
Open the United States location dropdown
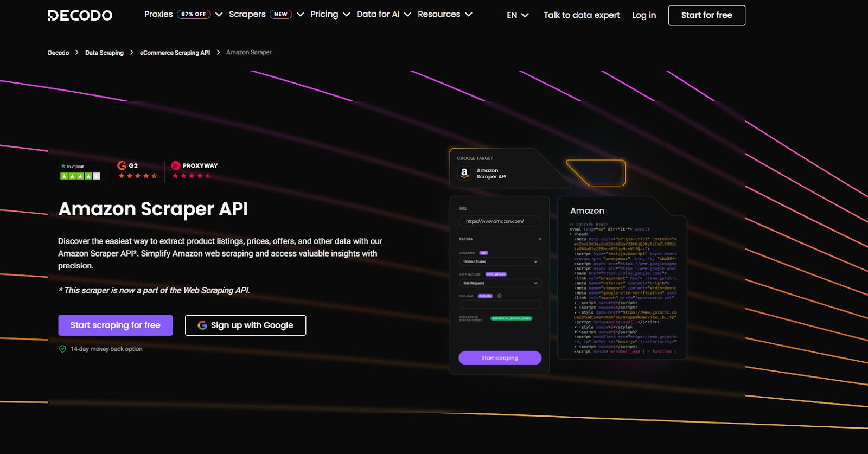(x=500, y=261)
